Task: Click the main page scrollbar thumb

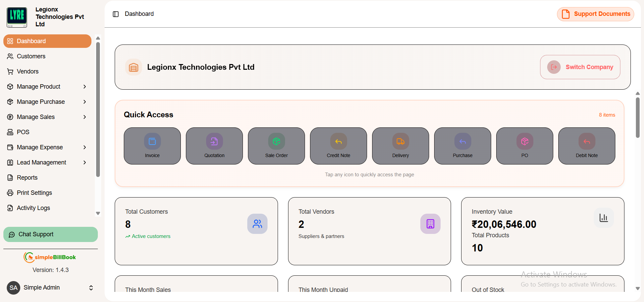Action: (x=638, y=118)
